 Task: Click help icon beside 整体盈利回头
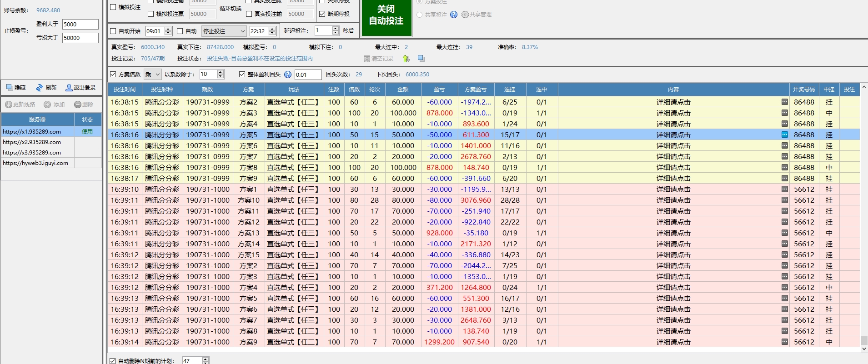(288, 75)
